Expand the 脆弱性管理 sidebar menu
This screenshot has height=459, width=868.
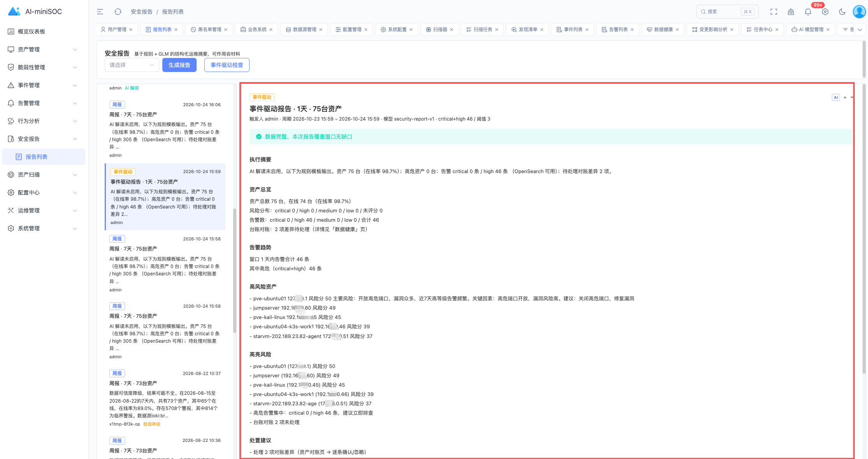pos(43,67)
